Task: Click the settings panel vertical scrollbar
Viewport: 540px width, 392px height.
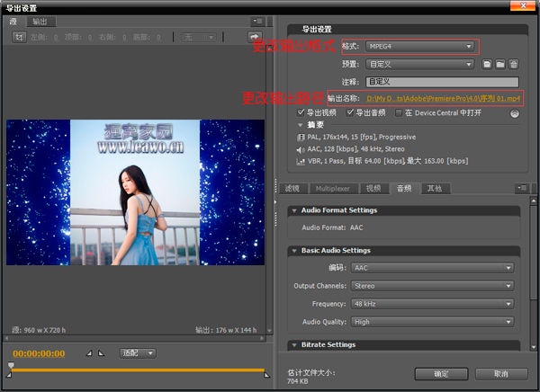Action: (x=534, y=253)
